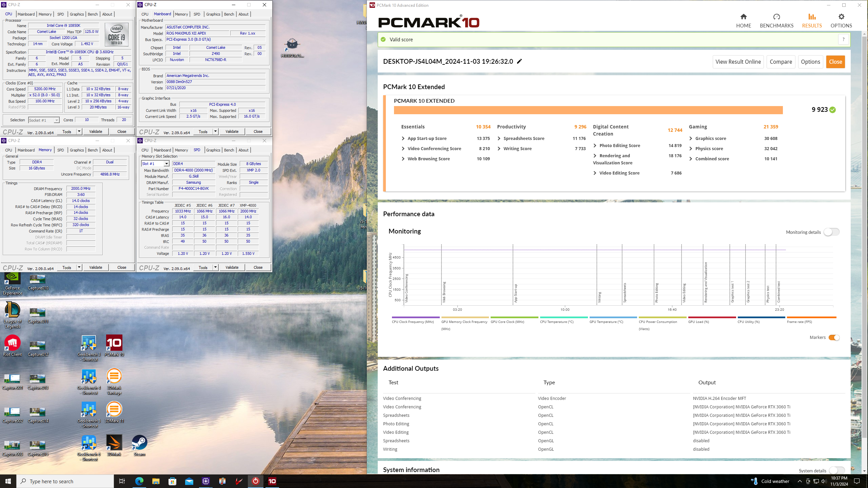Viewport: 868px width, 488px height.
Task: Switch to Mainboard tab in CPU window
Action: point(26,14)
